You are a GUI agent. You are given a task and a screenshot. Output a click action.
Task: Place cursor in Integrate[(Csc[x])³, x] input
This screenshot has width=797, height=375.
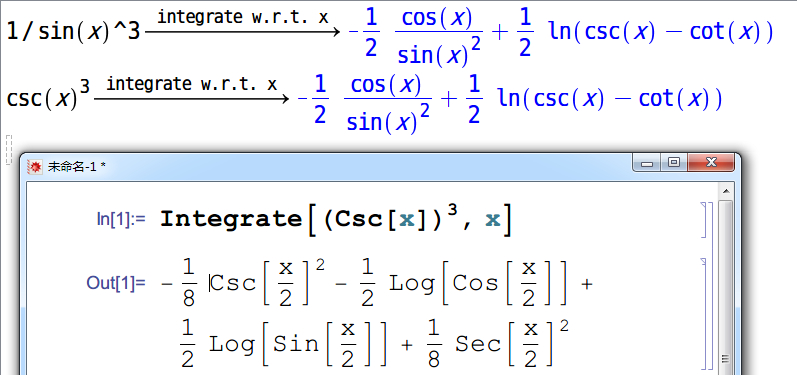[335, 219]
